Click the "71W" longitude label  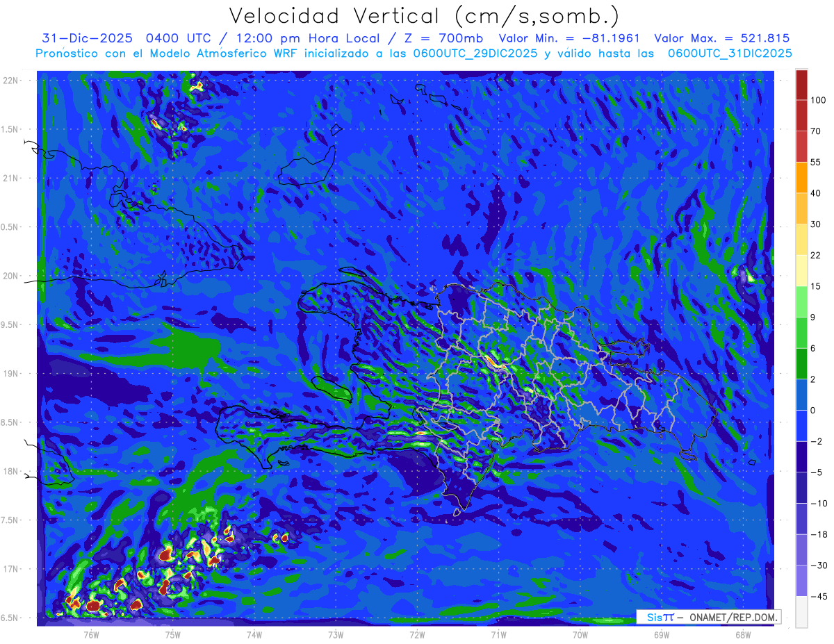[x=498, y=634]
